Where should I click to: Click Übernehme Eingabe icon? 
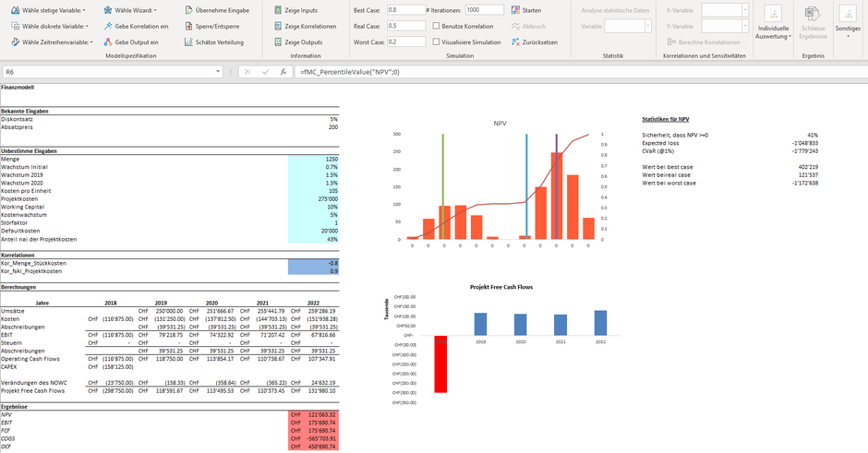click(x=188, y=10)
